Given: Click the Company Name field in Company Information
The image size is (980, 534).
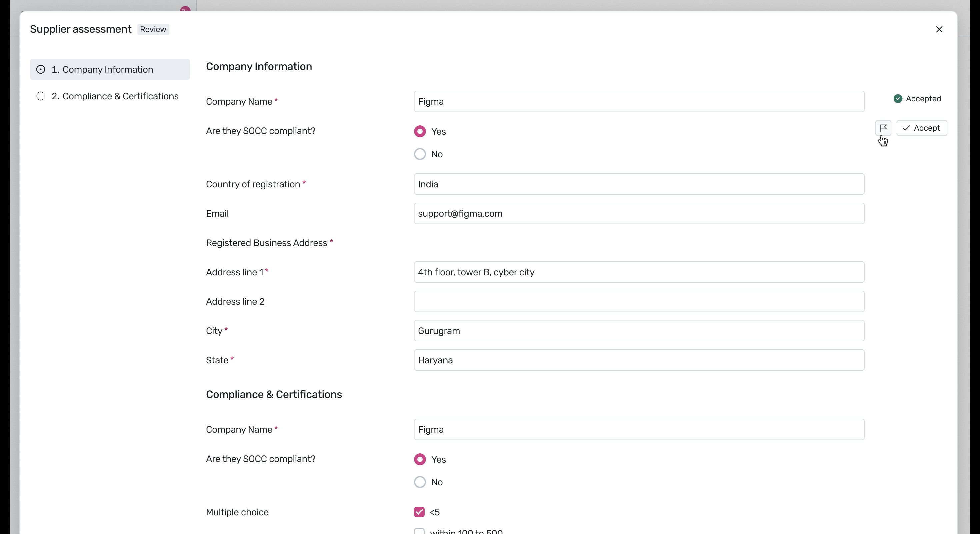Looking at the screenshot, I should [x=639, y=101].
